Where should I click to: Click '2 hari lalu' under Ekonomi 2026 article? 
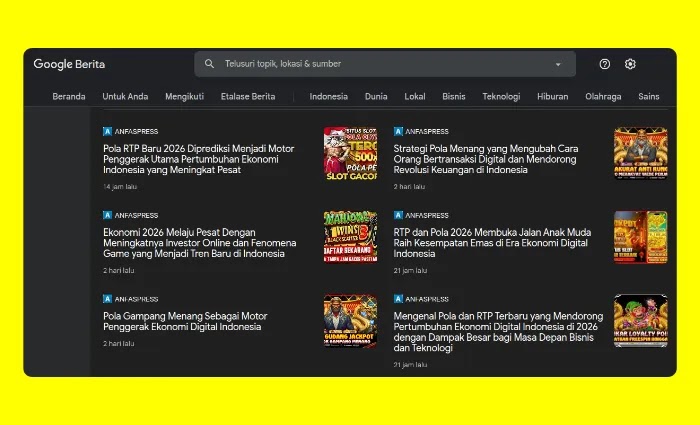[x=118, y=271]
